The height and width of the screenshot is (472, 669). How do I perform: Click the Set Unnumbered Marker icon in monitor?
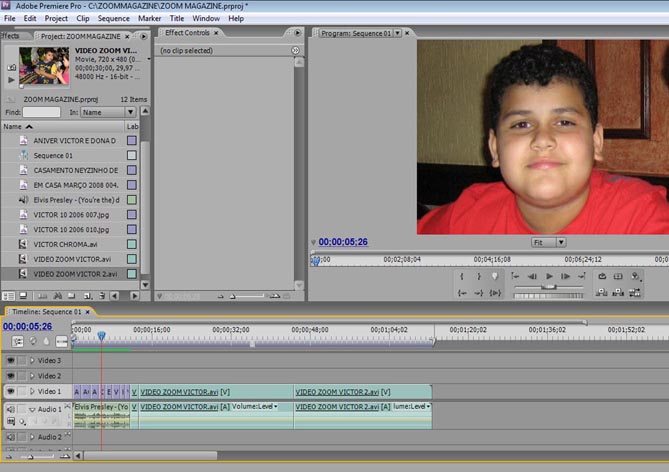(x=494, y=276)
